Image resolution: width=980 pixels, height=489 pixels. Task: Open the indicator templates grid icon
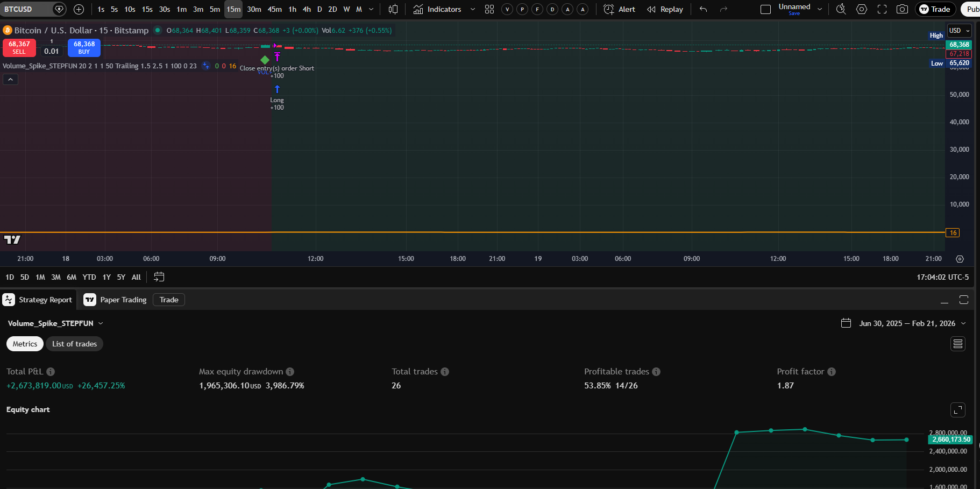tap(489, 9)
